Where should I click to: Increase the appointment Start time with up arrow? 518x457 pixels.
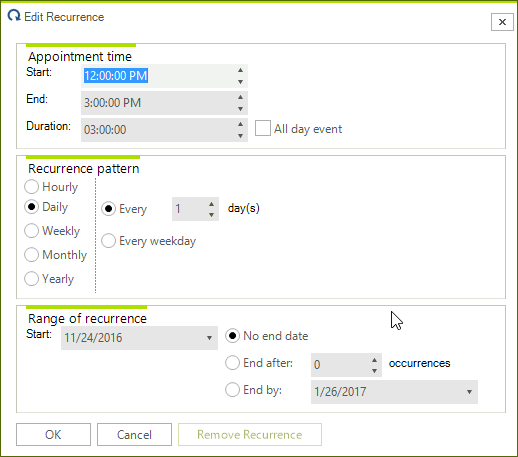coord(240,70)
